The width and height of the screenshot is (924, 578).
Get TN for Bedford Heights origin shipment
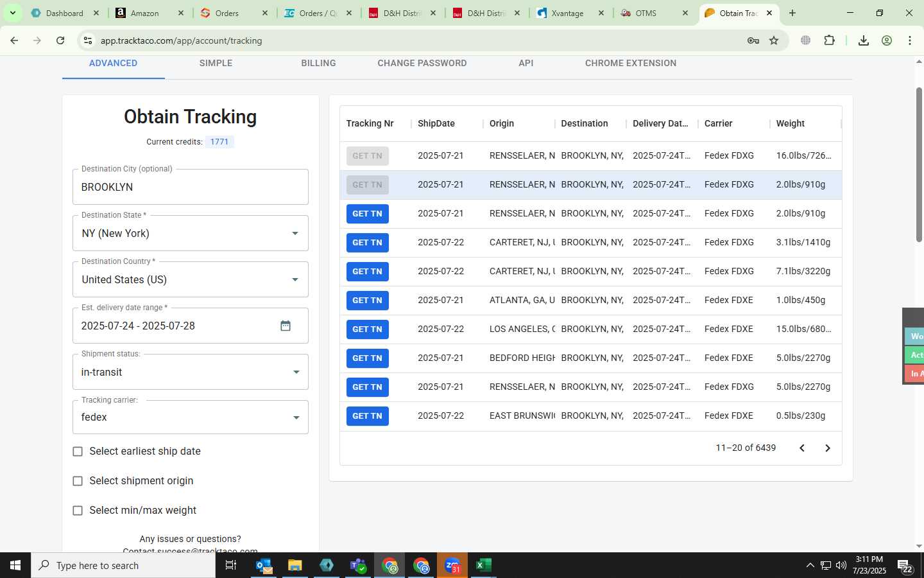tap(368, 358)
